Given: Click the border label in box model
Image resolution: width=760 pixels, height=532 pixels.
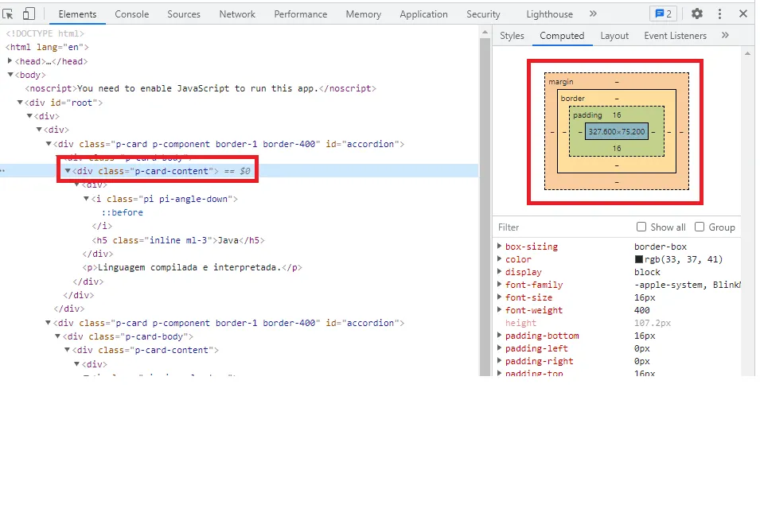Looking at the screenshot, I should click(572, 99).
